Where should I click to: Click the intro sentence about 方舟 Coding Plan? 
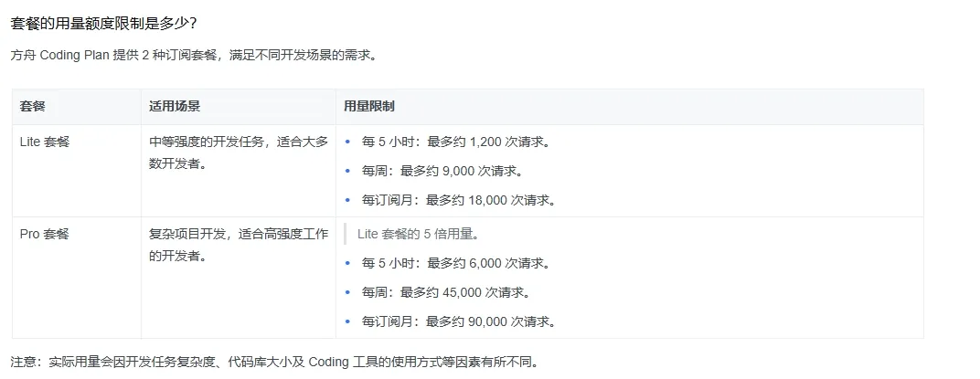(x=194, y=55)
